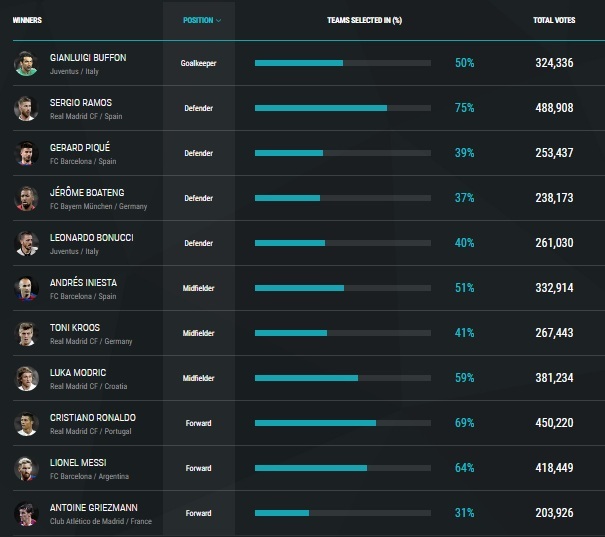605x537 pixels.
Task: Click Jérôme Boateng's player photo
Action: point(26,199)
